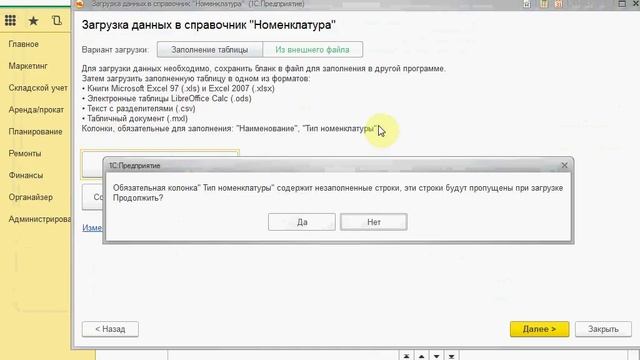Switch to Заполнение таблицы option
The height and width of the screenshot is (360, 640).
click(x=209, y=50)
